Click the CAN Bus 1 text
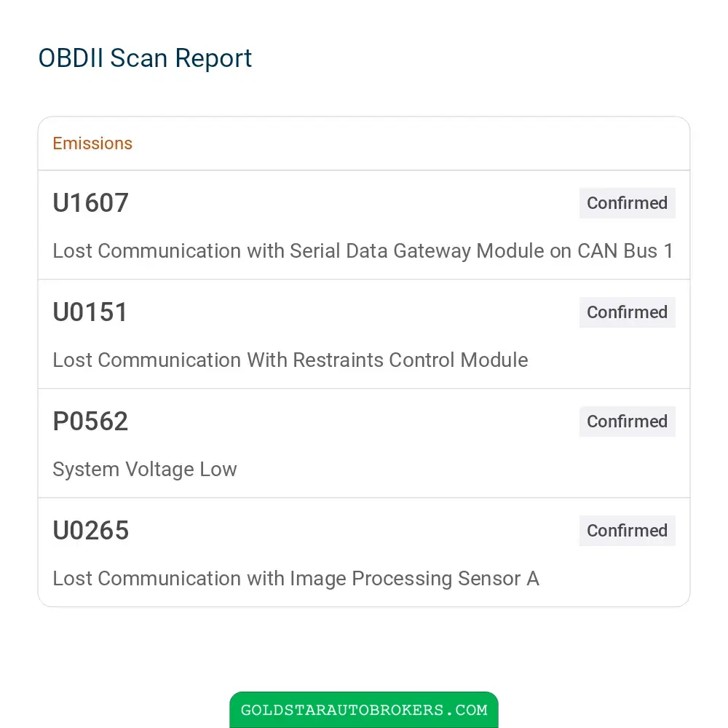The image size is (728, 728). 625,250
